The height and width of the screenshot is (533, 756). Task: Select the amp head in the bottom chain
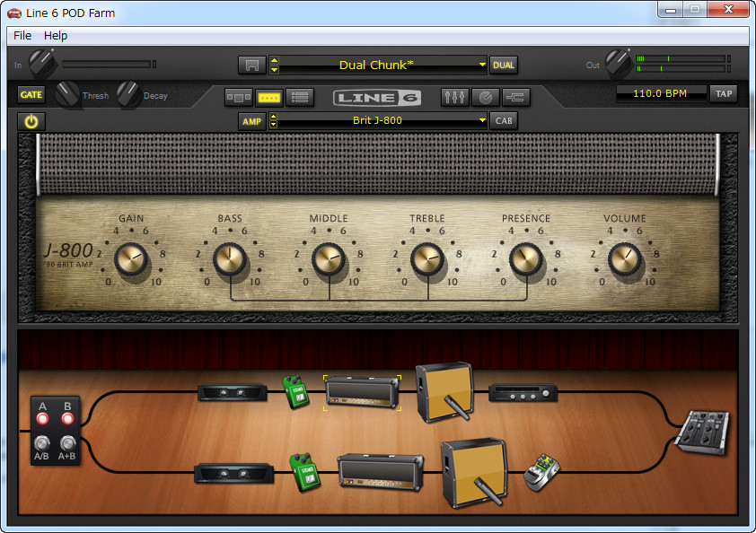pyautogui.click(x=381, y=472)
